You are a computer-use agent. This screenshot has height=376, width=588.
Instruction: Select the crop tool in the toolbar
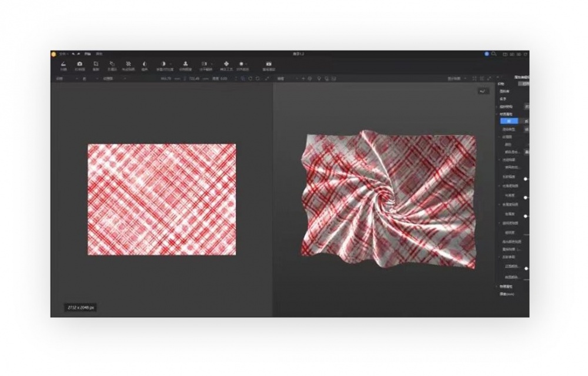[96, 63]
